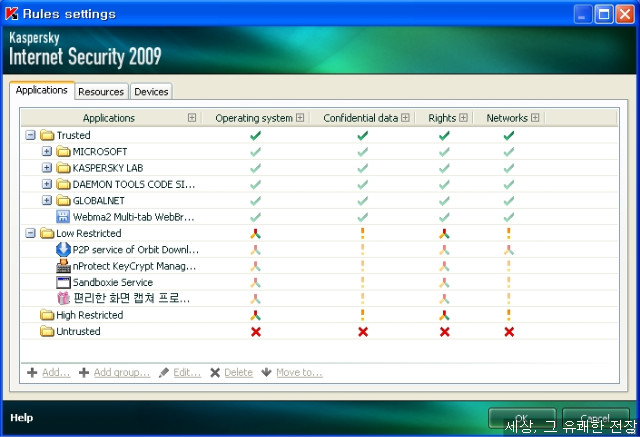Screen dimensions: 640x437
Task: Click the Move to... link
Action: [299, 373]
